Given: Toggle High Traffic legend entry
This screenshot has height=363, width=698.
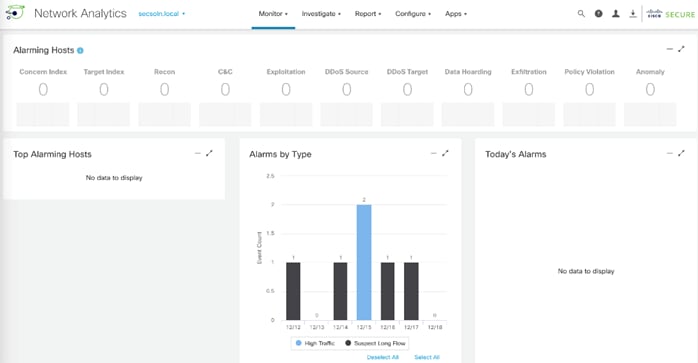Looking at the screenshot, I should 315,343.
